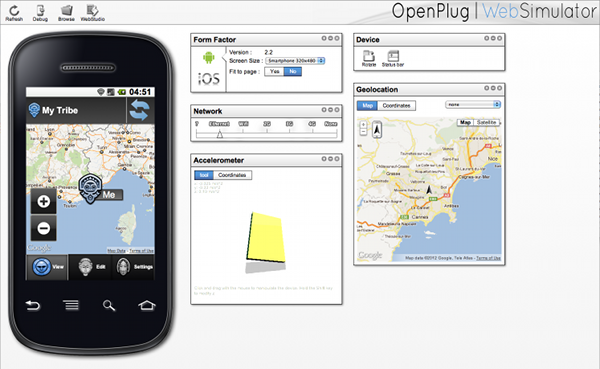The image size is (600, 369).
Task: Open Terms of Use link on Geolocation map
Action: [488, 258]
